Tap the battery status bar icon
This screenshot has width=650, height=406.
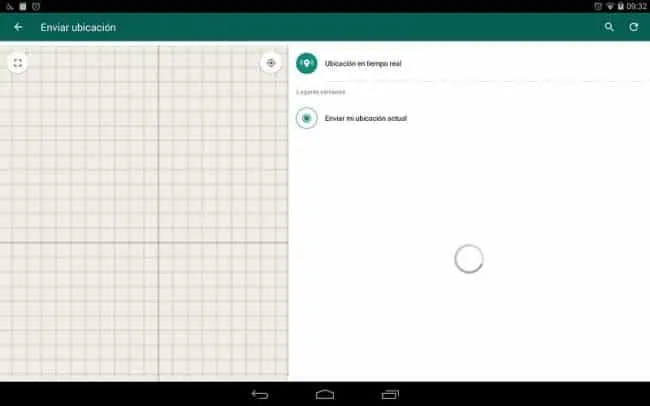pos(621,6)
